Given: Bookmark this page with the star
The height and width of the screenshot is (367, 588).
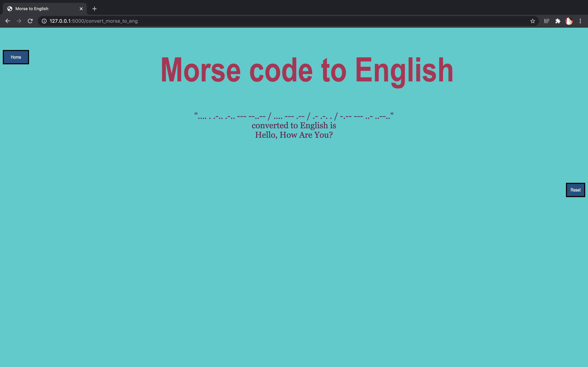Looking at the screenshot, I should click(533, 21).
